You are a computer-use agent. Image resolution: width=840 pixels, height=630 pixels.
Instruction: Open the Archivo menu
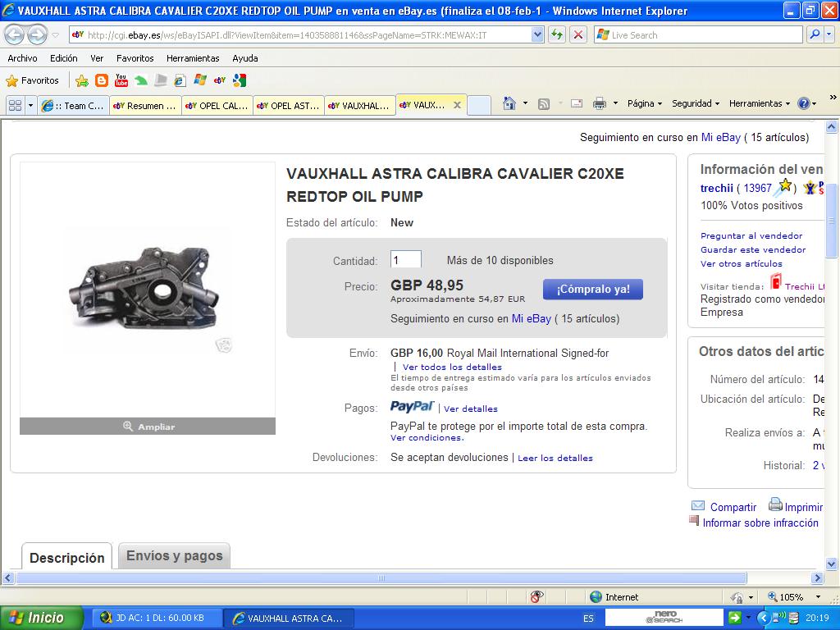click(22, 58)
